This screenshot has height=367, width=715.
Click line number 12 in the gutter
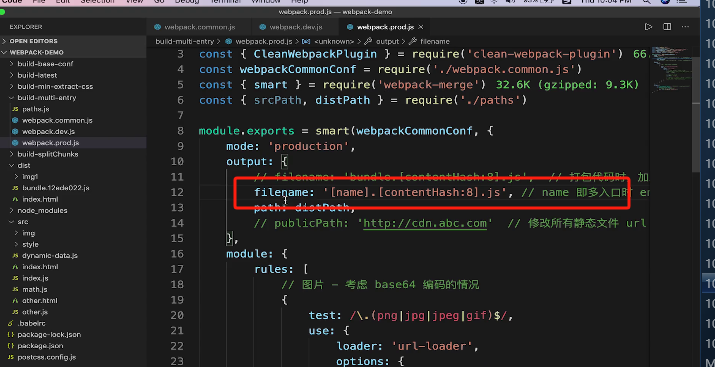coord(177,192)
